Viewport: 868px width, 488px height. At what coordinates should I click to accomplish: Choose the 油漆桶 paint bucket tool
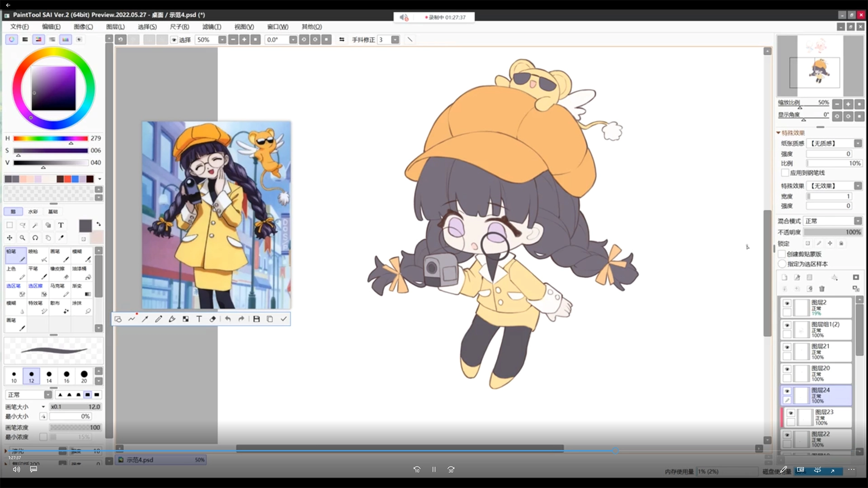pos(82,272)
